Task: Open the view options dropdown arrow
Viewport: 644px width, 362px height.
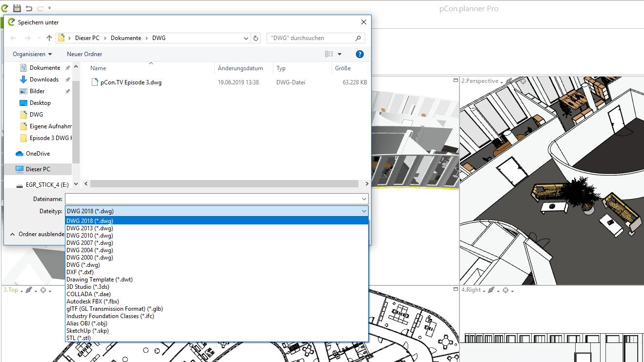Action: tap(340, 54)
